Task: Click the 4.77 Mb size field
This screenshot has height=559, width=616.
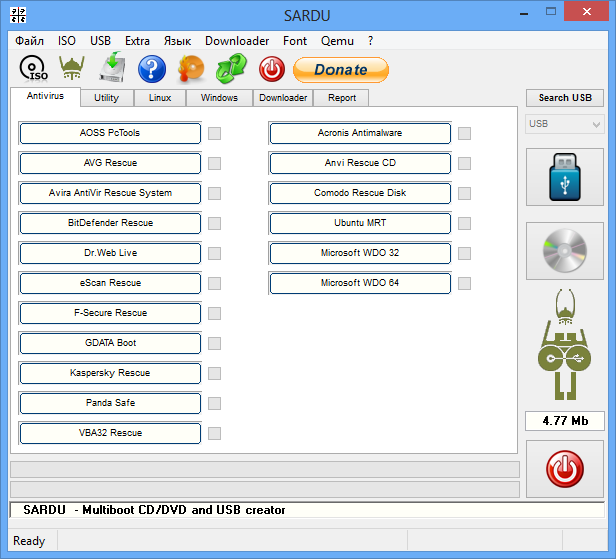Action: pyautogui.click(x=565, y=421)
